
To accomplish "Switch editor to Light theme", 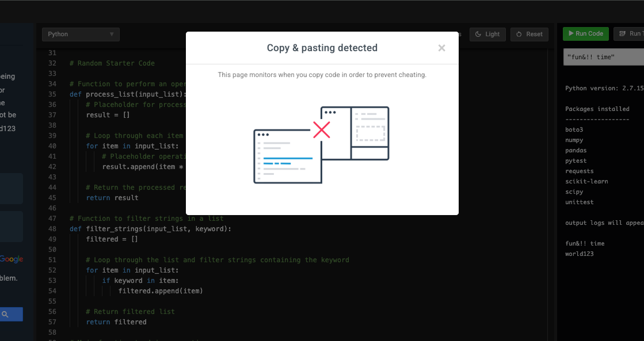I will click(487, 35).
